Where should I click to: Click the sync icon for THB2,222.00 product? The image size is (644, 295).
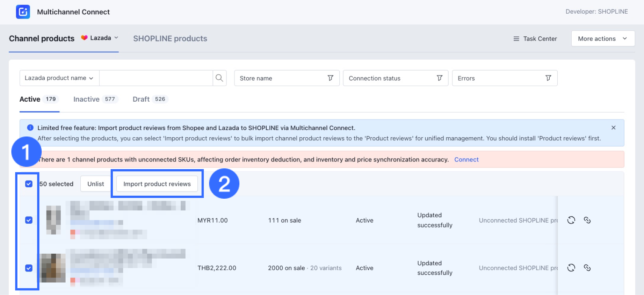pyautogui.click(x=571, y=268)
